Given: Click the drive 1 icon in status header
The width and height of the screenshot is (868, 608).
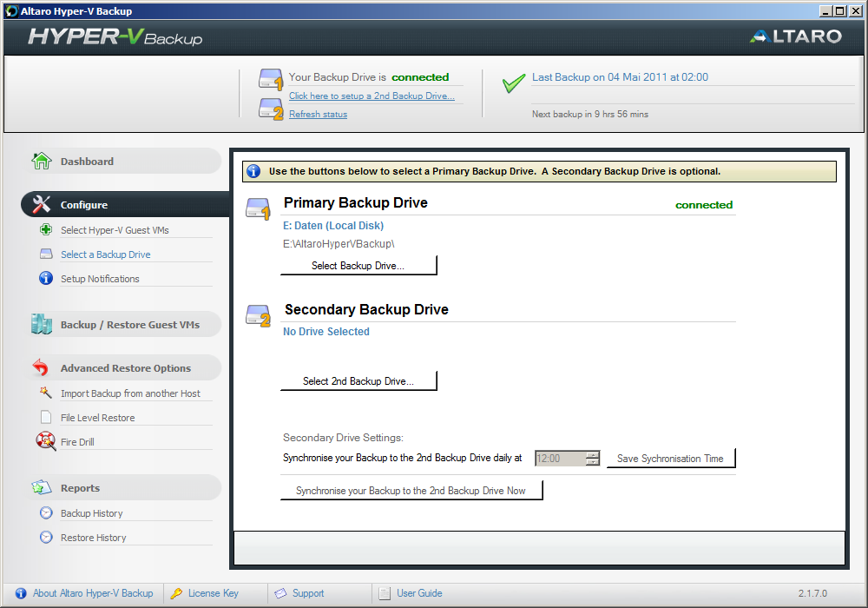Looking at the screenshot, I should tap(271, 80).
